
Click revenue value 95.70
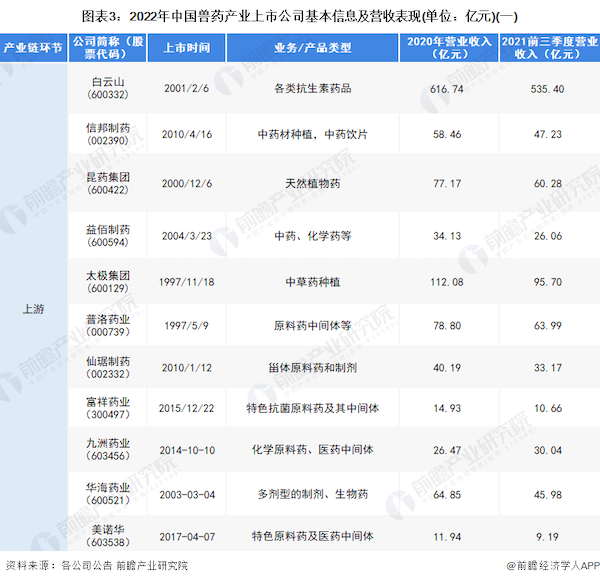[x=548, y=282]
